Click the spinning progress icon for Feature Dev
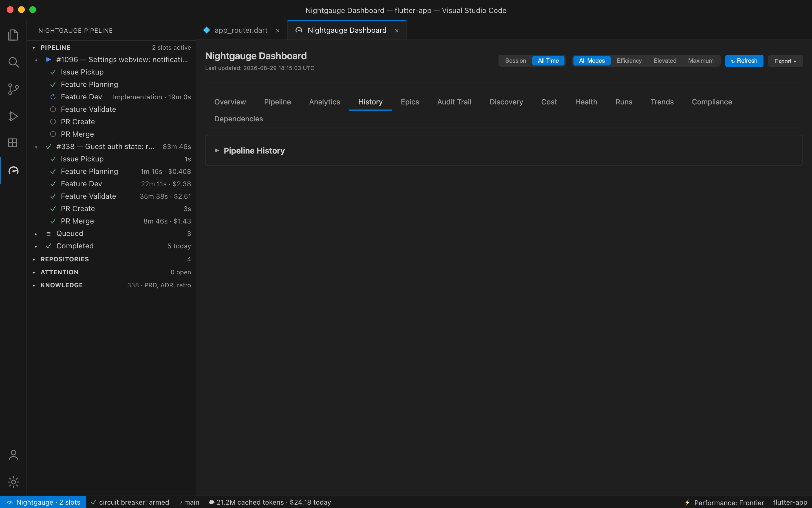The height and width of the screenshot is (508, 812). [53, 97]
